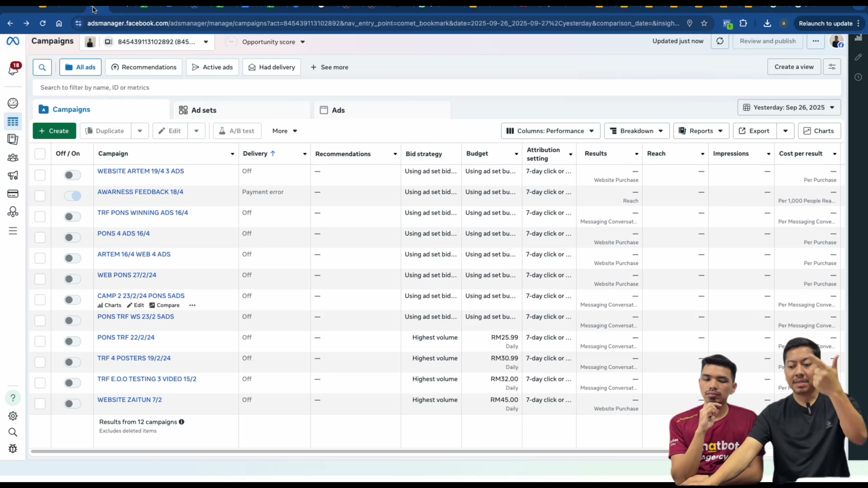Select the Had delivery filter tab
Screen dimensions: 868x488
271,67
